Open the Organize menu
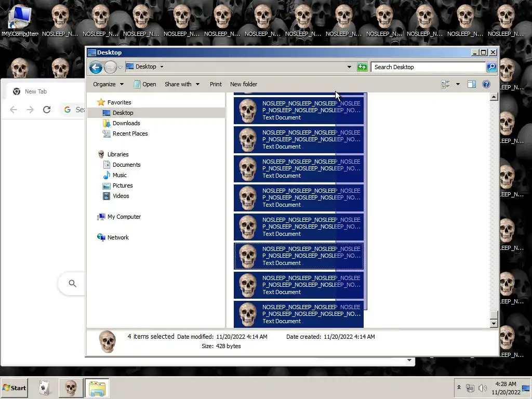 (x=108, y=84)
